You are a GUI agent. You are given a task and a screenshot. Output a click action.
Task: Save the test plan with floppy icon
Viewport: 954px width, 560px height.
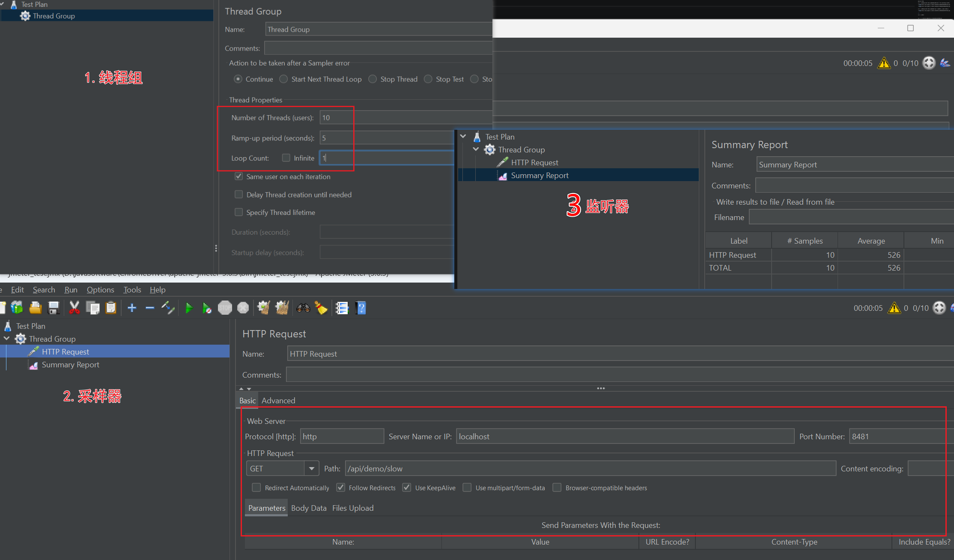click(54, 307)
